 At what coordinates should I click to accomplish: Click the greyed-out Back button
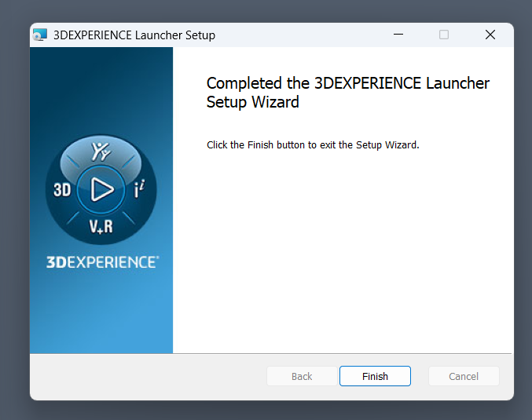[x=302, y=376]
